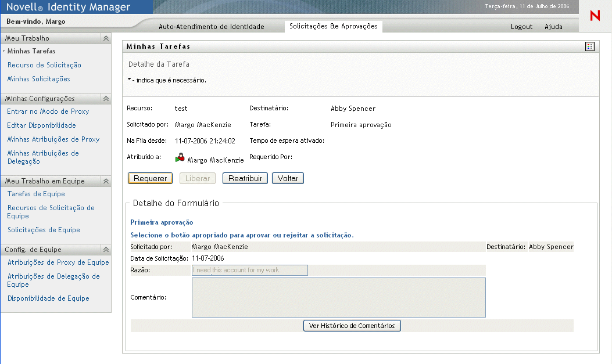Click the disabled Liberar button
Image resolution: width=612 pixels, height=364 pixels.
(198, 178)
